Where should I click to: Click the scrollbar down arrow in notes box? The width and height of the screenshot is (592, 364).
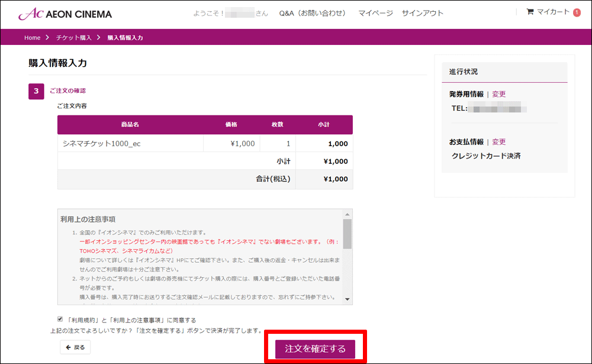[348, 299]
